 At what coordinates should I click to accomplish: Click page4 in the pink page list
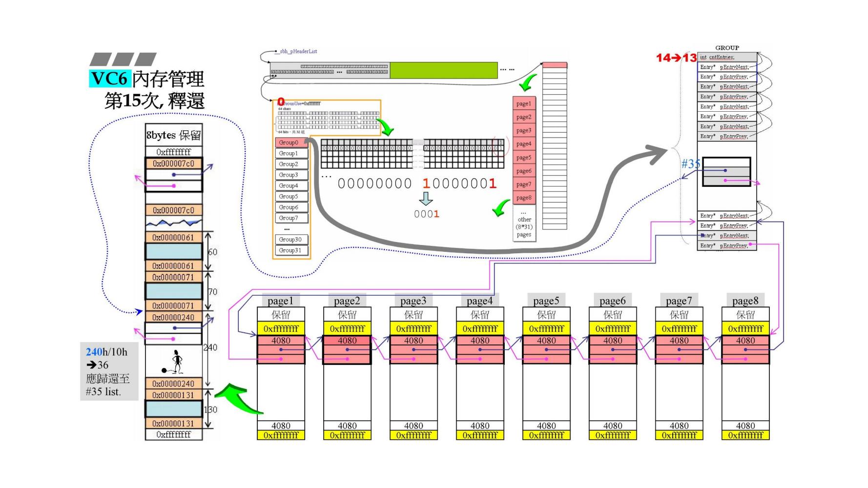(524, 144)
